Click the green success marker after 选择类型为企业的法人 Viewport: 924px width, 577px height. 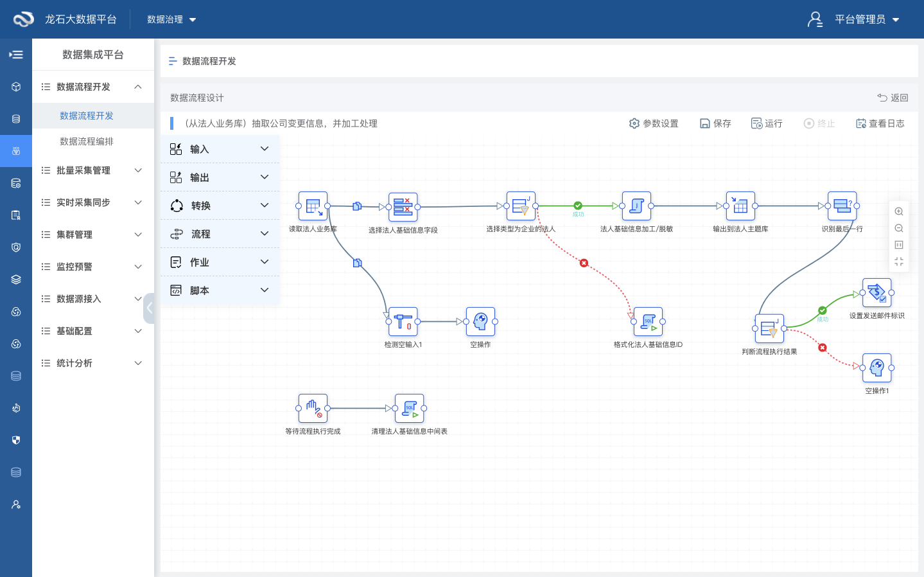[x=578, y=206]
